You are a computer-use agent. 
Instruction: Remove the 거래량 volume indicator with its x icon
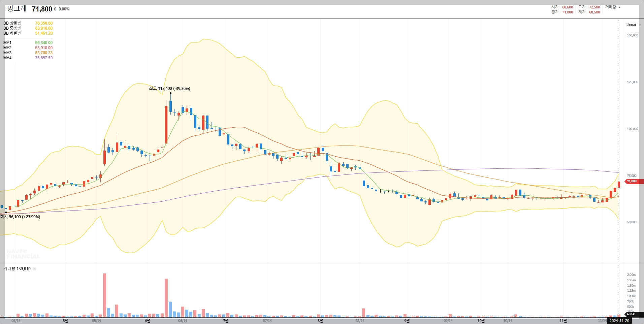[x=34, y=269]
